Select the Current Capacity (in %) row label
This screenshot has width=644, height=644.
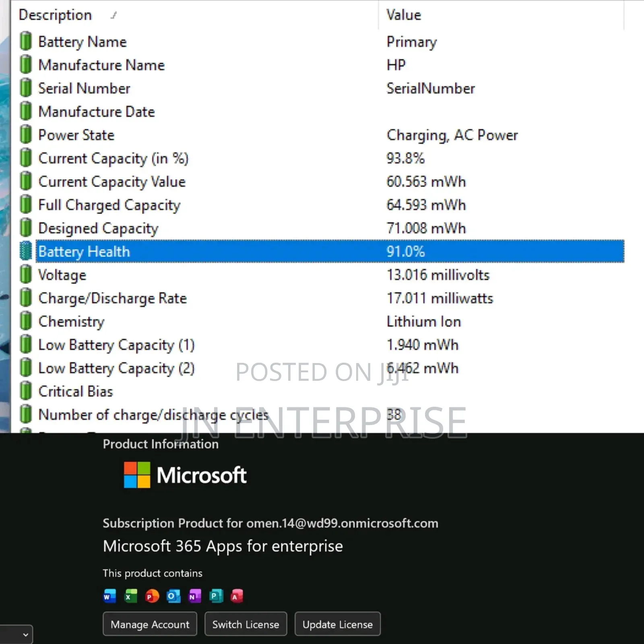113,159
